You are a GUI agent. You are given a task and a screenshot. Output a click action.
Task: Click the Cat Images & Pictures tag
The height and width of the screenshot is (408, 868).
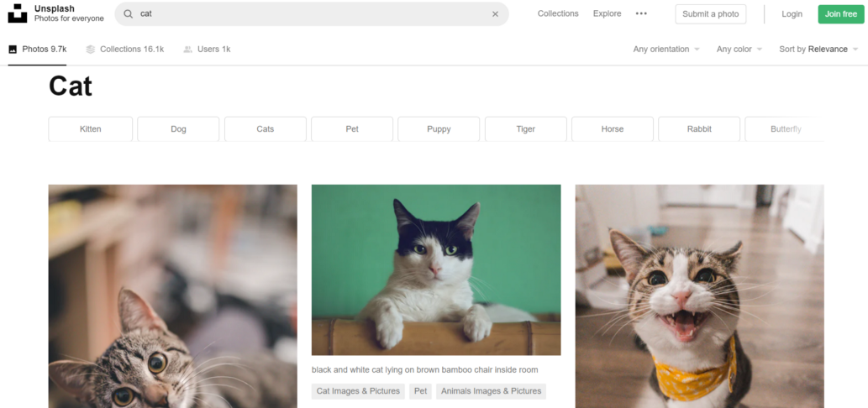(358, 391)
